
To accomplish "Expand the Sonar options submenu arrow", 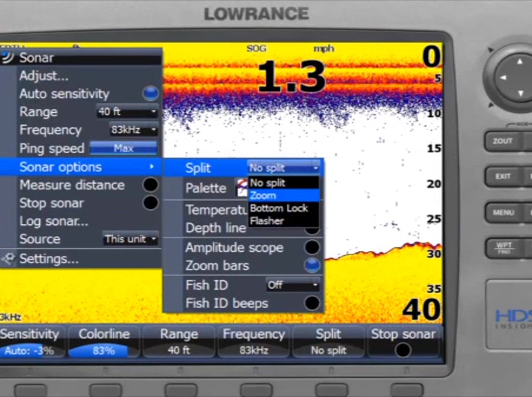I will pyautogui.click(x=152, y=167).
